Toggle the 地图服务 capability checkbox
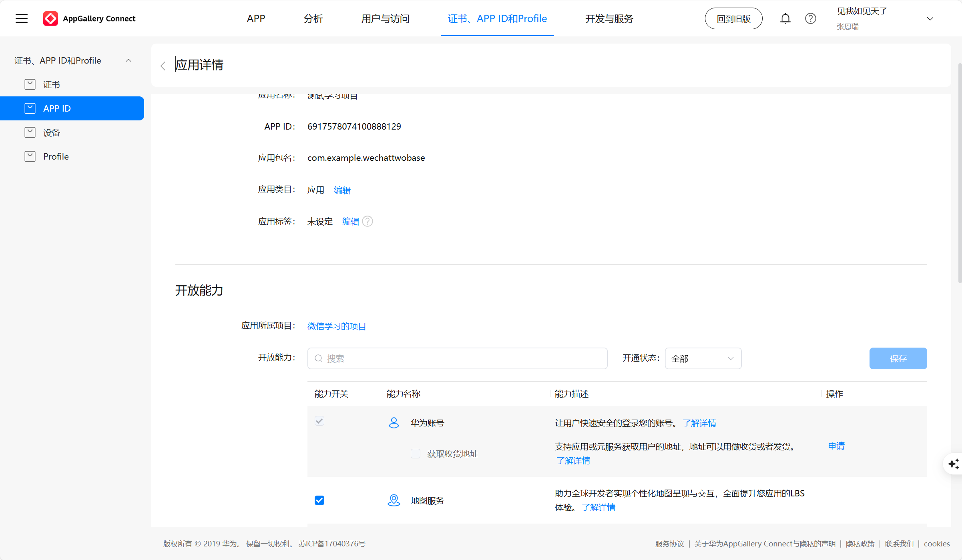 (x=319, y=500)
